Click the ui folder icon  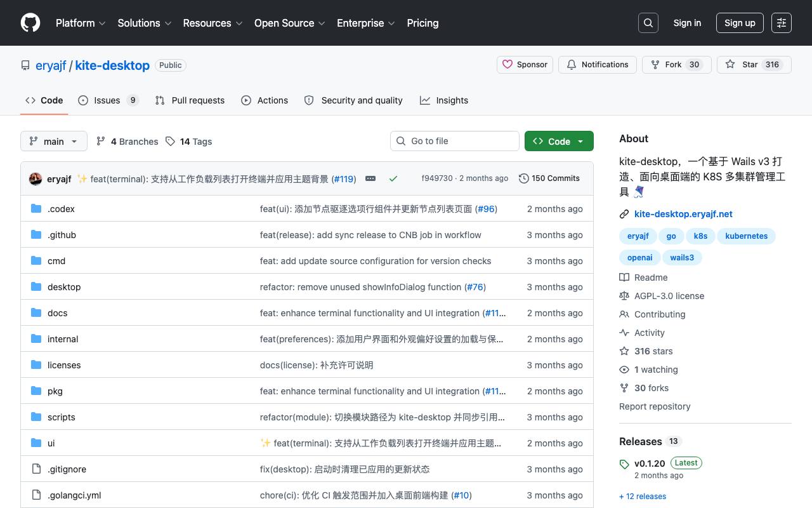click(36, 443)
